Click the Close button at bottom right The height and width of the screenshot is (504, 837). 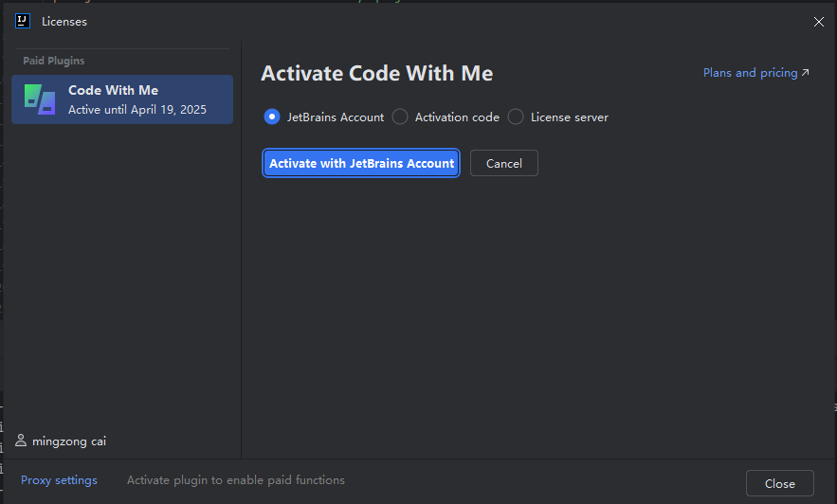click(779, 483)
